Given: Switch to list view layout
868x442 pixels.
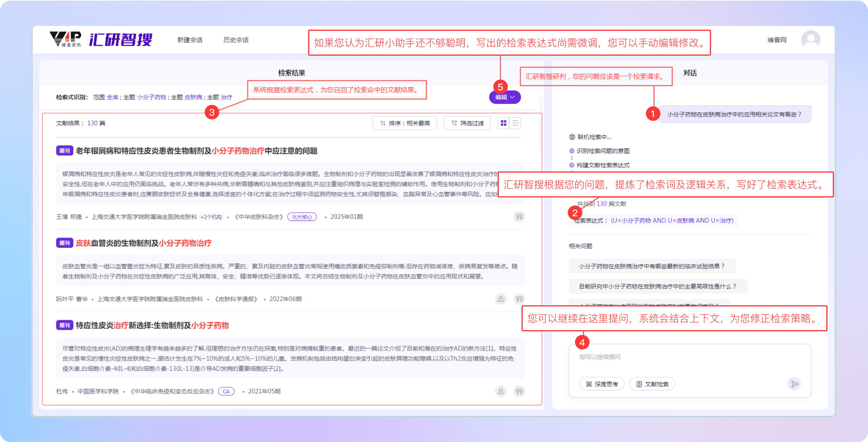Looking at the screenshot, I should point(515,123).
